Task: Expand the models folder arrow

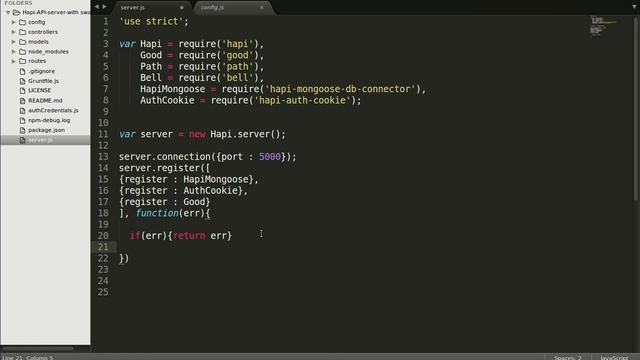Action: [x=13, y=42]
